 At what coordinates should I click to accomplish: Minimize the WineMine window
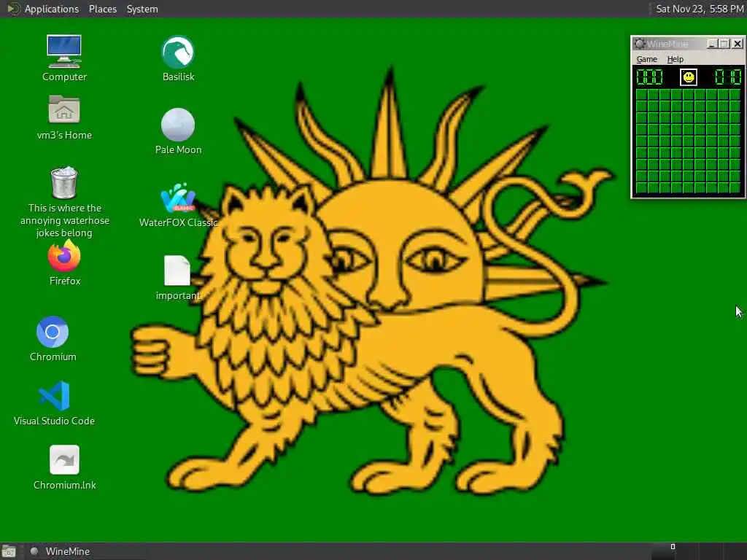pos(712,44)
